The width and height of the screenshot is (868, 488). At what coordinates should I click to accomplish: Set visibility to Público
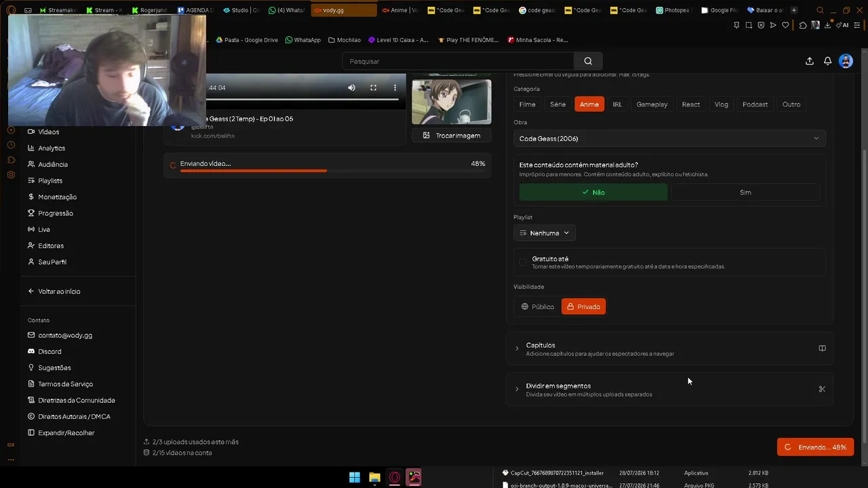[x=538, y=306]
